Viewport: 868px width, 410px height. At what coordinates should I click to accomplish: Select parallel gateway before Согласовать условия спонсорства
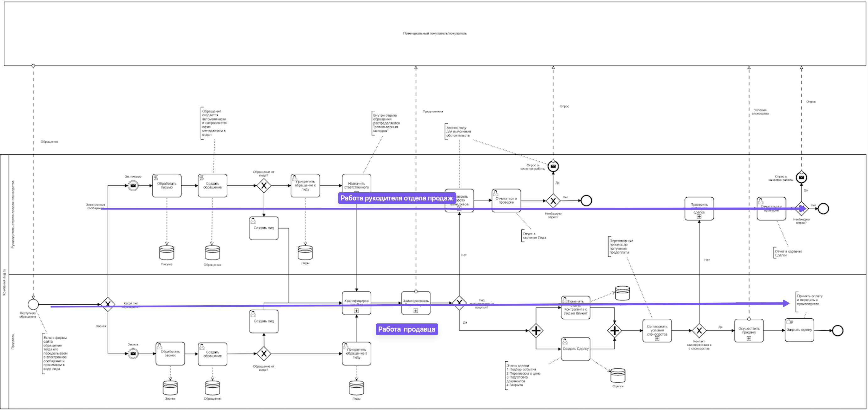[x=615, y=331]
